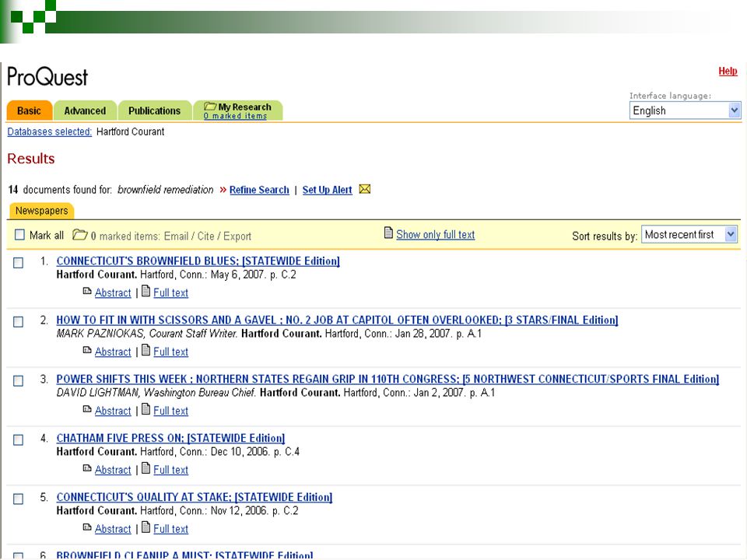This screenshot has height=560, width=747.
Task: Open Chatham Five Press On article
Action: point(170,438)
